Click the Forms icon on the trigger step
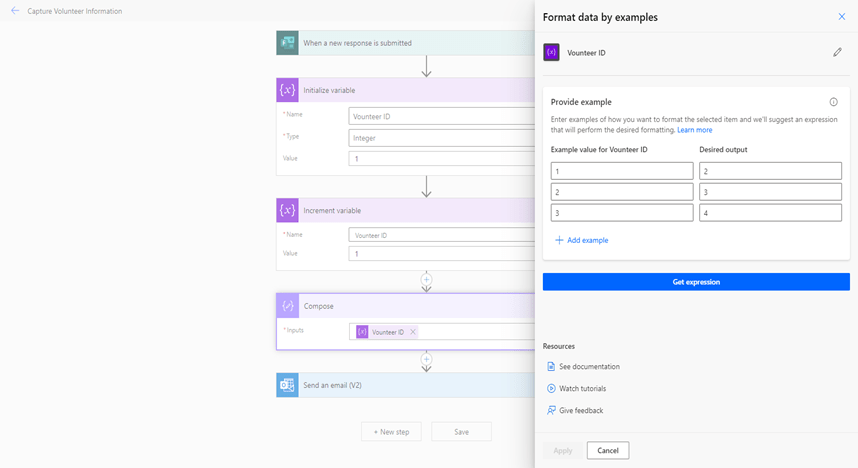The height and width of the screenshot is (468, 858). click(287, 43)
